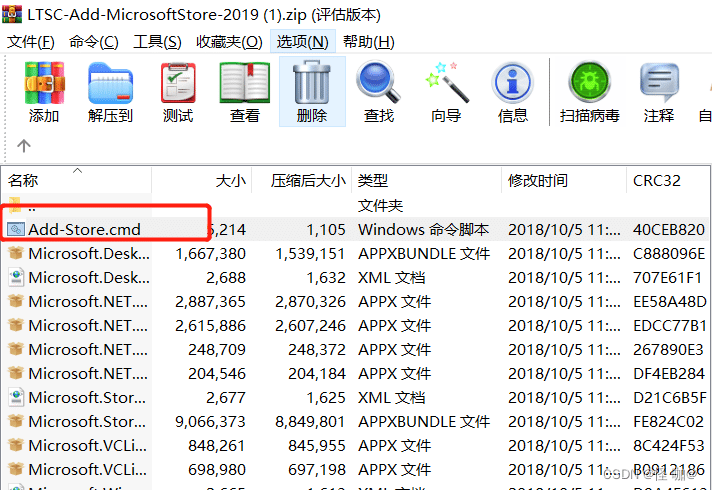Click the package icon of the 9,066,373 APPXBUNDLE file
The width and height of the screenshot is (712, 490).
(16, 421)
